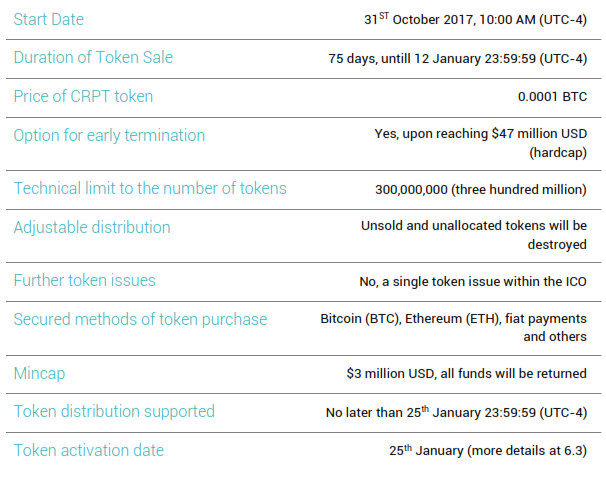This screenshot has height=479, width=606.
Task: Select the "Duration of Token Sale" label
Action: (93, 58)
